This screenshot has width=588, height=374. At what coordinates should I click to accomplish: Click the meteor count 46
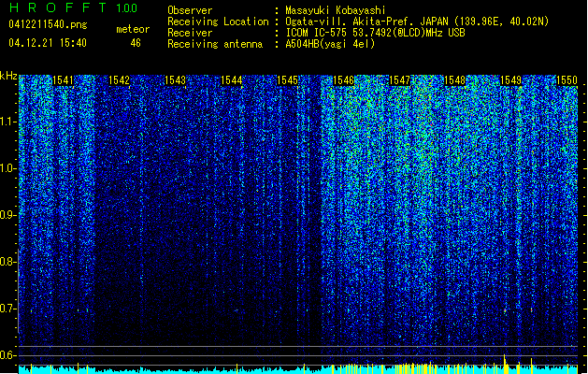pos(136,43)
